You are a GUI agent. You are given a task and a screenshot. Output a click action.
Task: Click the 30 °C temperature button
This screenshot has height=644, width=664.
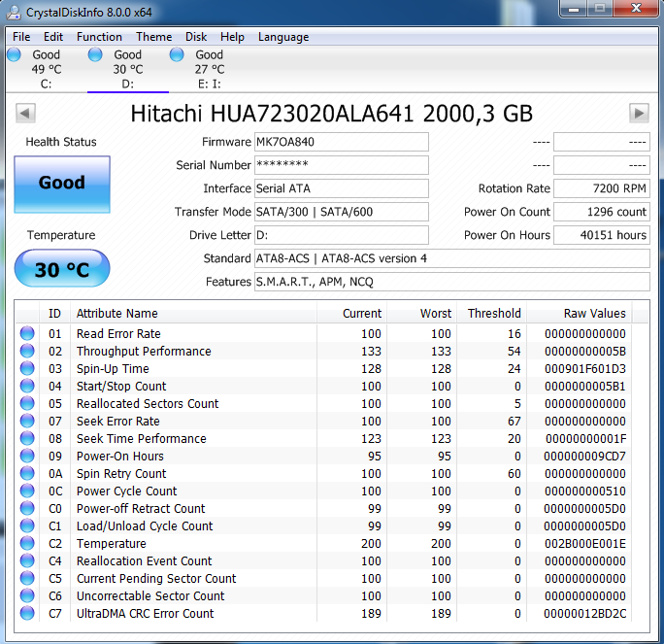(62, 269)
